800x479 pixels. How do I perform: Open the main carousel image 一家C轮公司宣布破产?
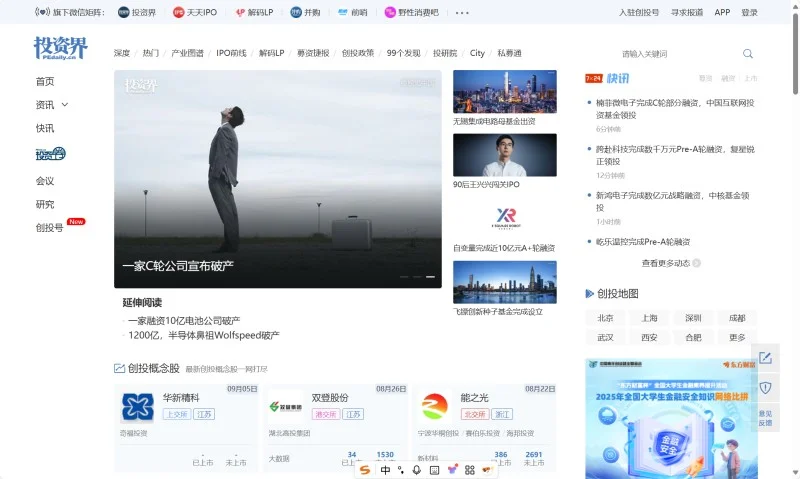point(278,179)
